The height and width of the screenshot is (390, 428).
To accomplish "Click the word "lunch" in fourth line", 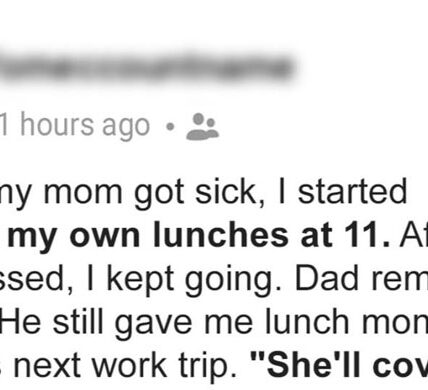I will [x=307, y=321].
